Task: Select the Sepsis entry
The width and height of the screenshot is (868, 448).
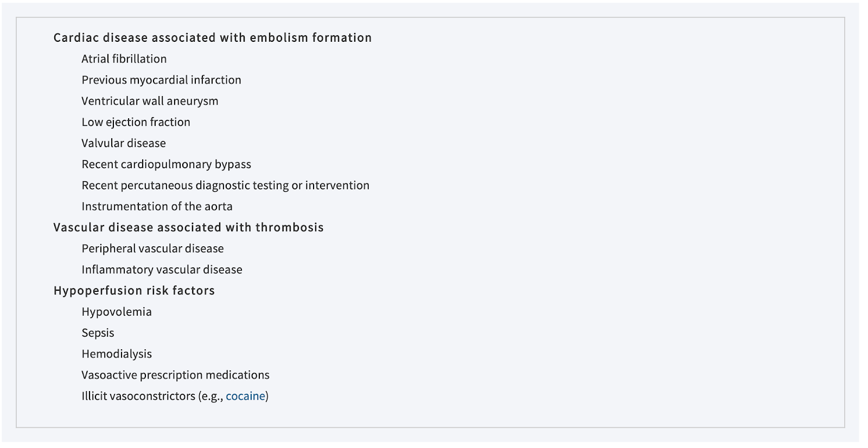Action: [x=98, y=333]
